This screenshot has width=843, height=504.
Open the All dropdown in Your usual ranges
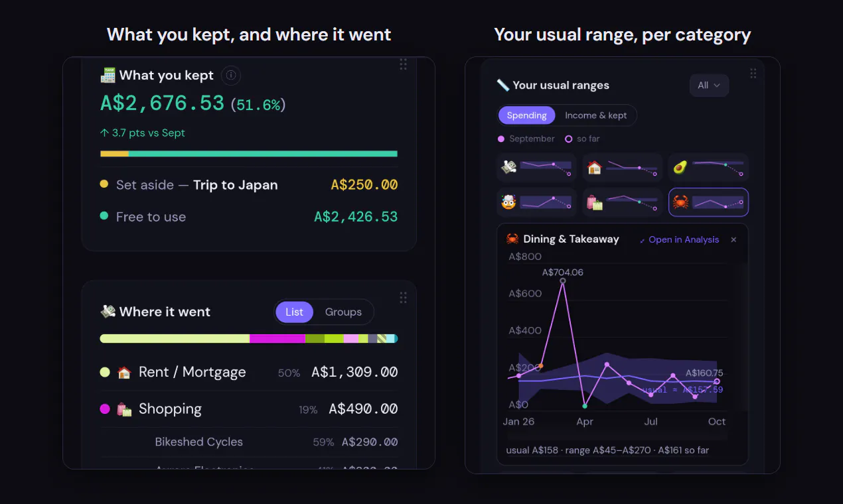(x=709, y=86)
